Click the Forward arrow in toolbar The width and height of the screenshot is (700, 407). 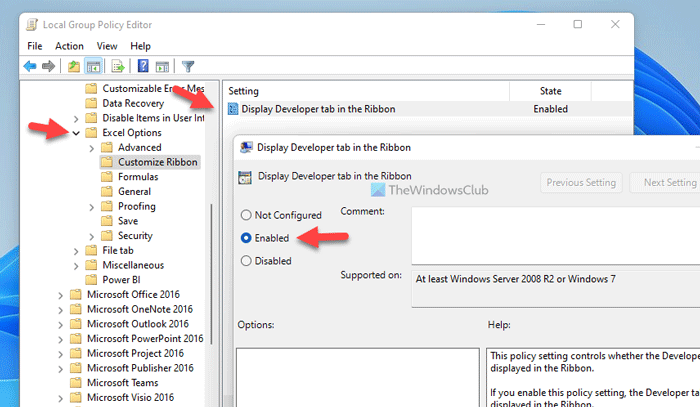point(48,66)
